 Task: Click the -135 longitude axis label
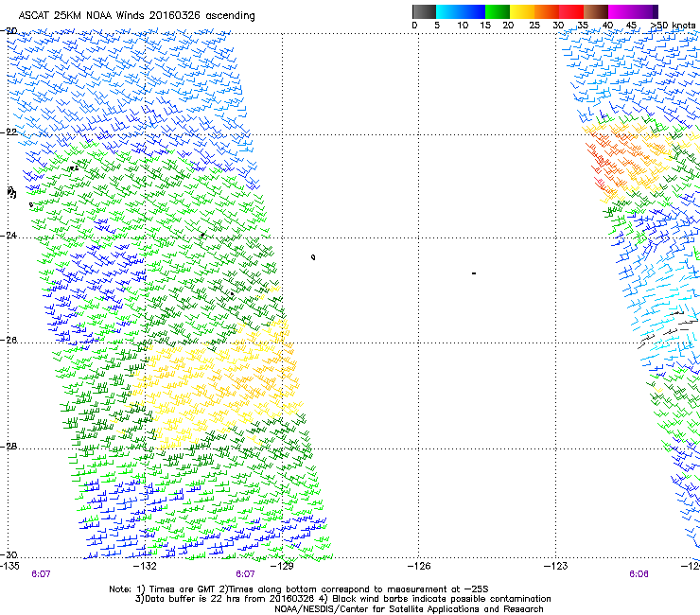pos(9,567)
